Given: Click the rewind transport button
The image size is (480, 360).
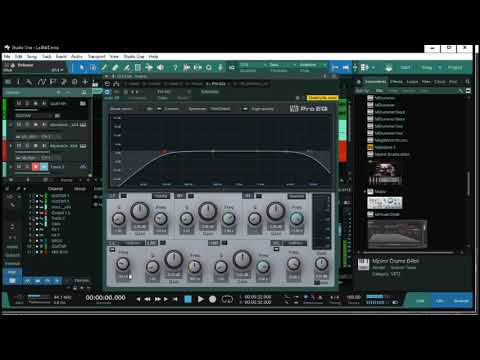Looking at the screenshot, I should click(148, 299).
